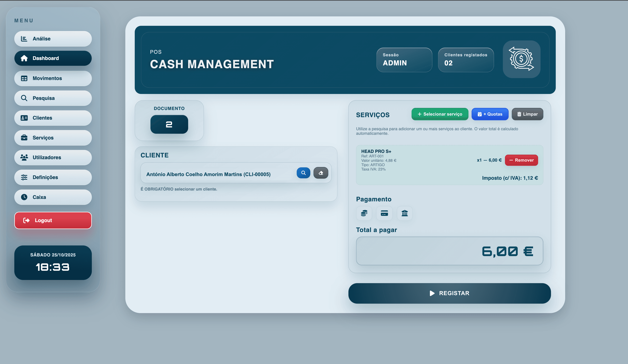The height and width of the screenshot is (364, 628).
Task: Open the Definições menu item
Action: tap(53, 177)
